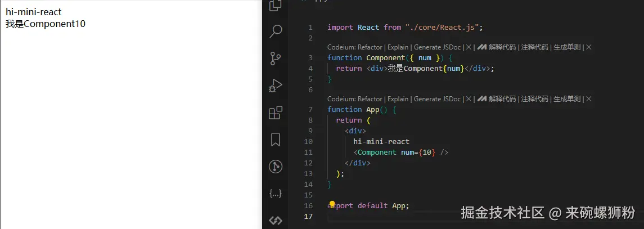Click line number 1 in the gutter
644x229 pixels.
pos(310,28)
